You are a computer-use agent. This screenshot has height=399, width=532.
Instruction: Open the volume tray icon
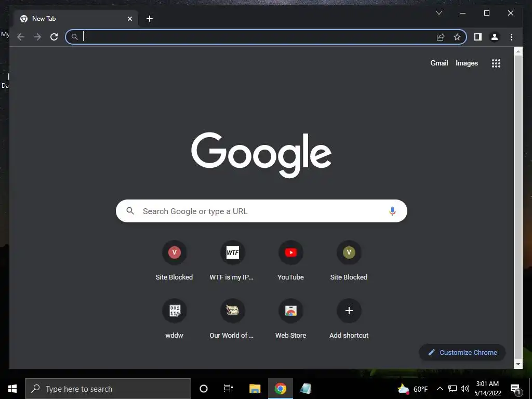pos(465,389)
